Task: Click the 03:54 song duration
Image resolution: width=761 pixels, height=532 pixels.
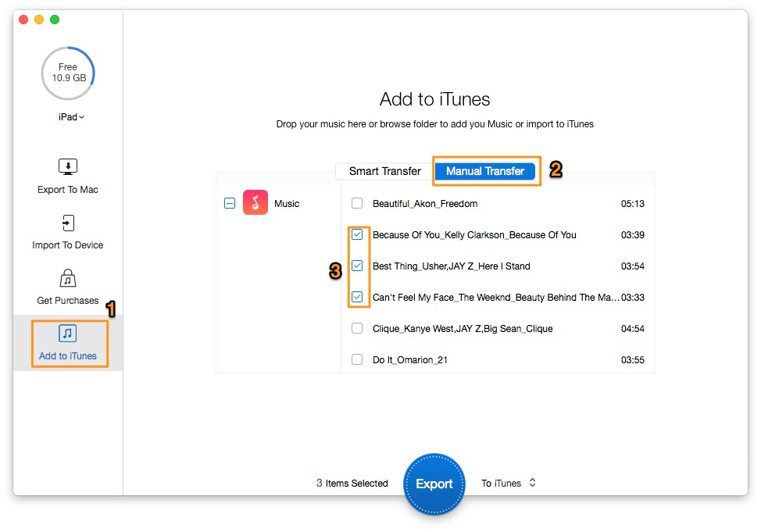Action: coord(633,266)
